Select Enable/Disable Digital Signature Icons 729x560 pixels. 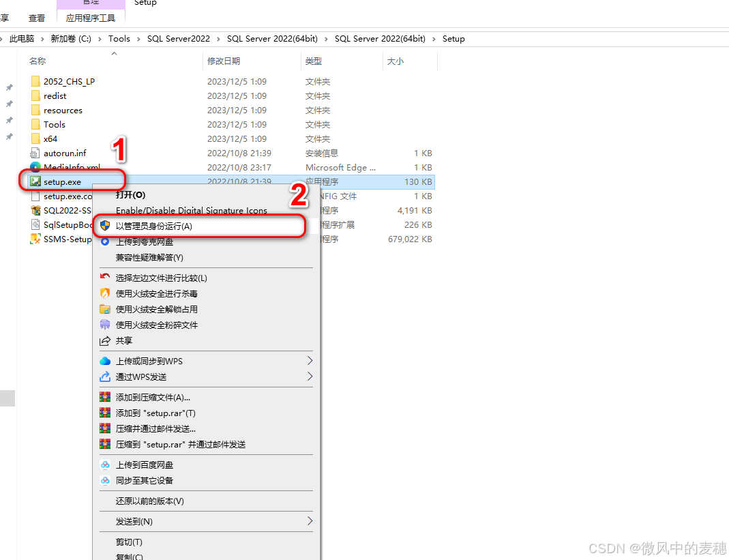192,210
